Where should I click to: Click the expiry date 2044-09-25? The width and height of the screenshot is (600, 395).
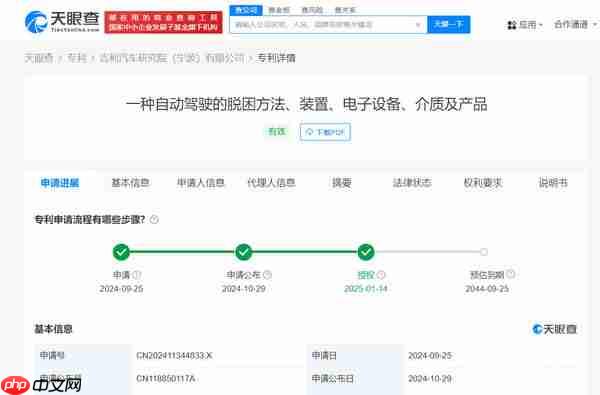click(487, 289)
